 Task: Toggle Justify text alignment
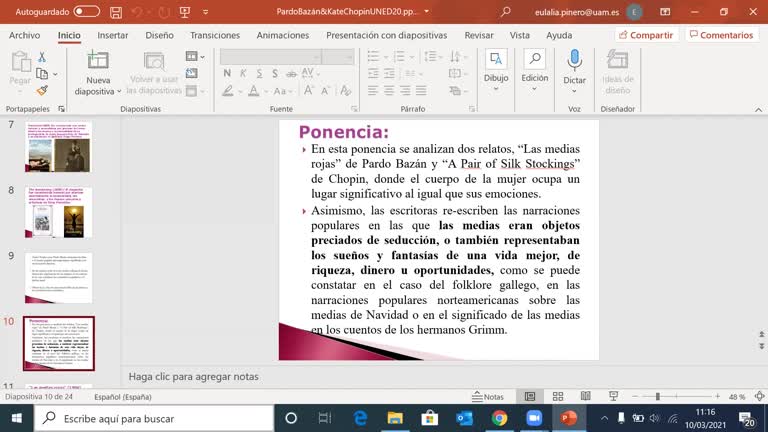point(421,91)
